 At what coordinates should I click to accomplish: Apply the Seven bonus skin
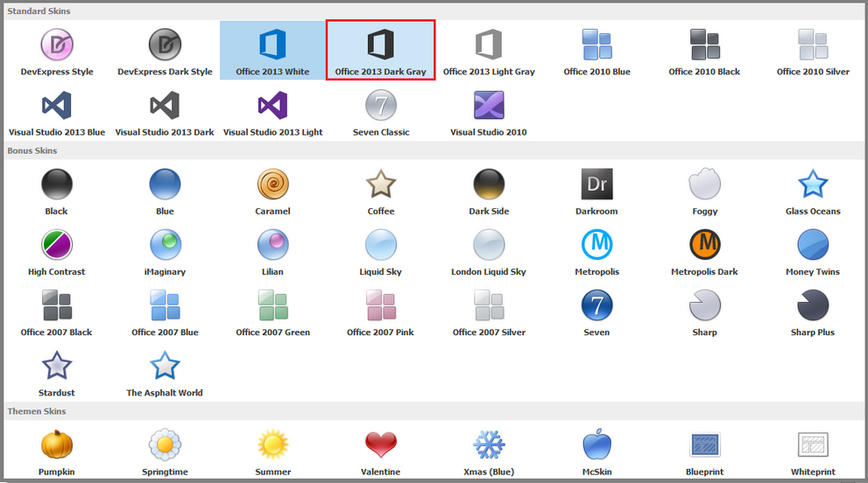[596, 312]
